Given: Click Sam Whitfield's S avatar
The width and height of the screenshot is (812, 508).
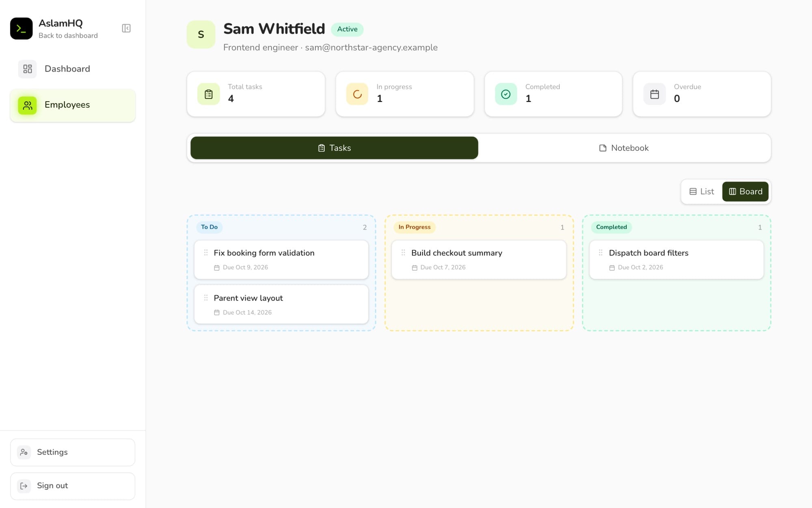Looking at the screenshot, I should pos(201,35).
